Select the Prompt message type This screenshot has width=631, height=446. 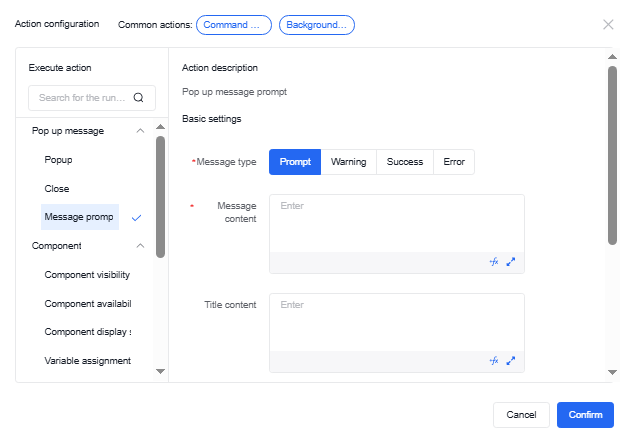point(295,162)
